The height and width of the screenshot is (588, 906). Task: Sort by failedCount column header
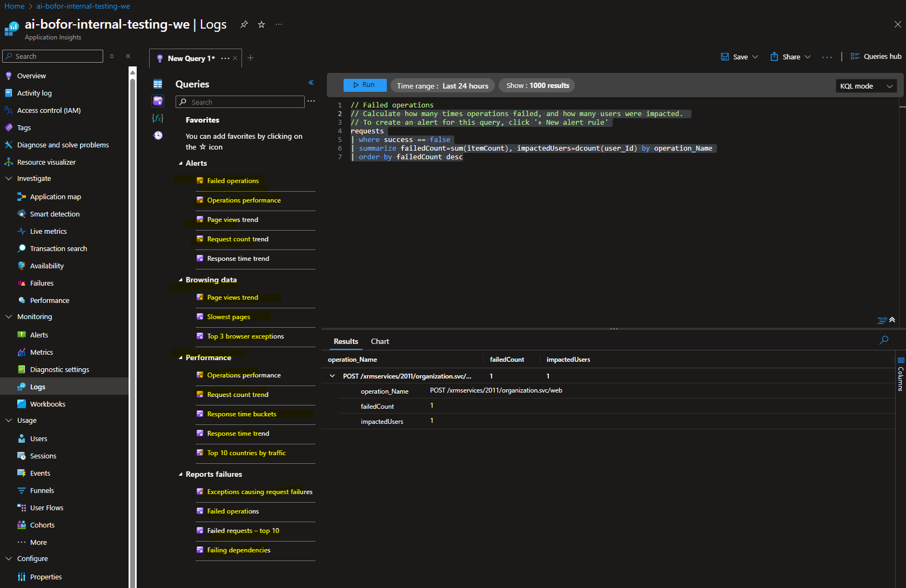point(507,359)
